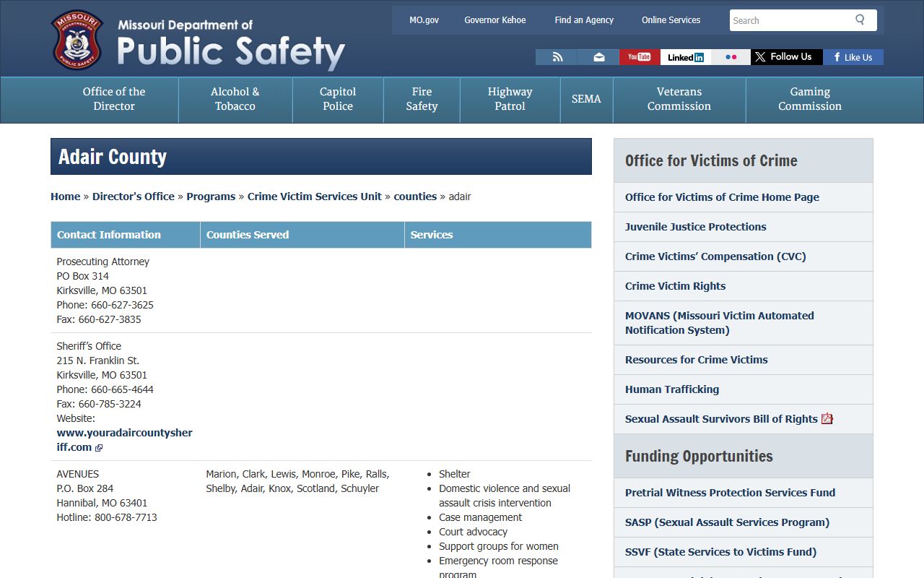Open the RSS feed icon
Viewport: 924px width, 578px height.
pyautogui.click(x=557, y=57)
